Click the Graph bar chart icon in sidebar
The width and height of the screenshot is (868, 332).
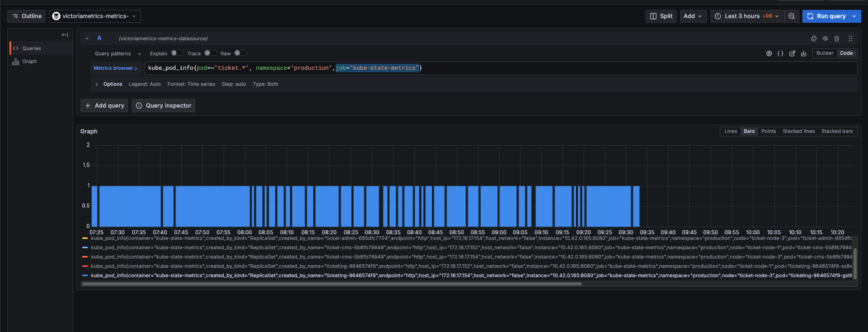click(15, 62)
